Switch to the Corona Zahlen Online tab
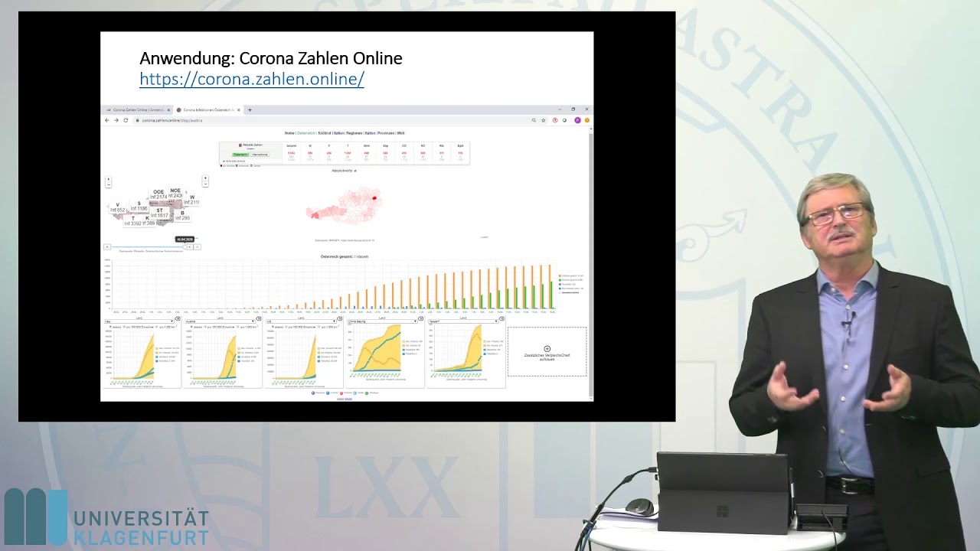Screen dimensions: 980x551 138,109
